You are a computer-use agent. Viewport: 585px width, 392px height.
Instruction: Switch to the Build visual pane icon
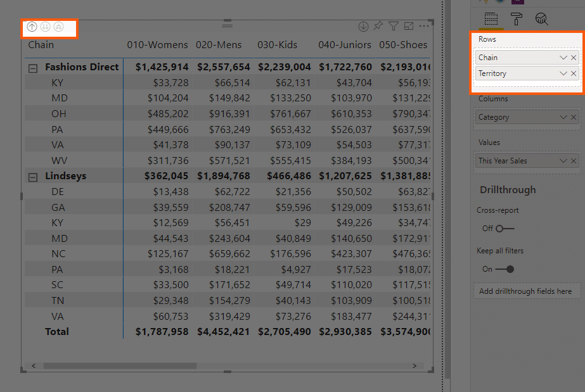[x=491, y=19]
